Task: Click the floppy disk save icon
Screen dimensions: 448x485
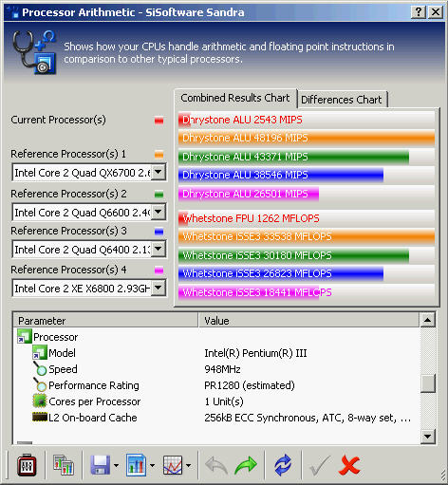Action: [x=101, y=465]
